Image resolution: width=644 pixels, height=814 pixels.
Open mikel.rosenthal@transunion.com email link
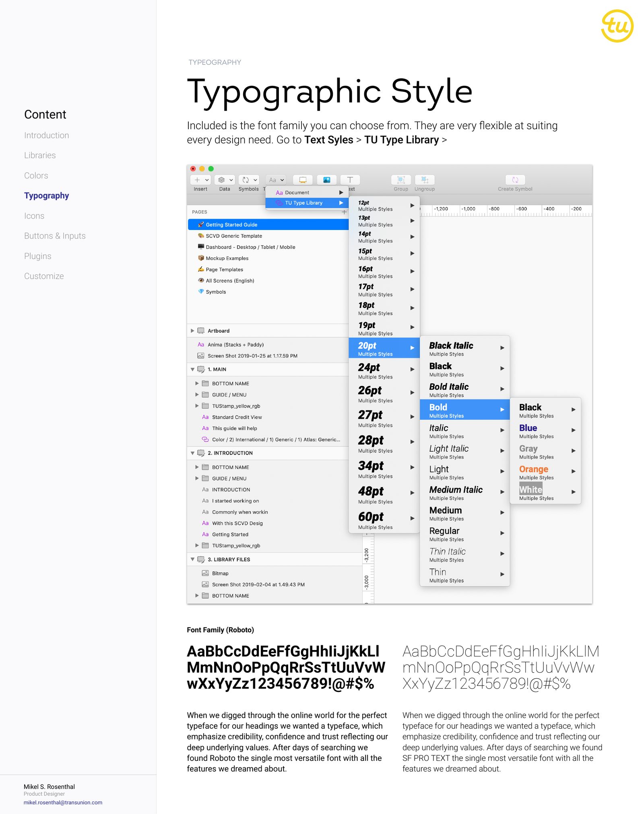pyautogui.click(x=63, y=802)
